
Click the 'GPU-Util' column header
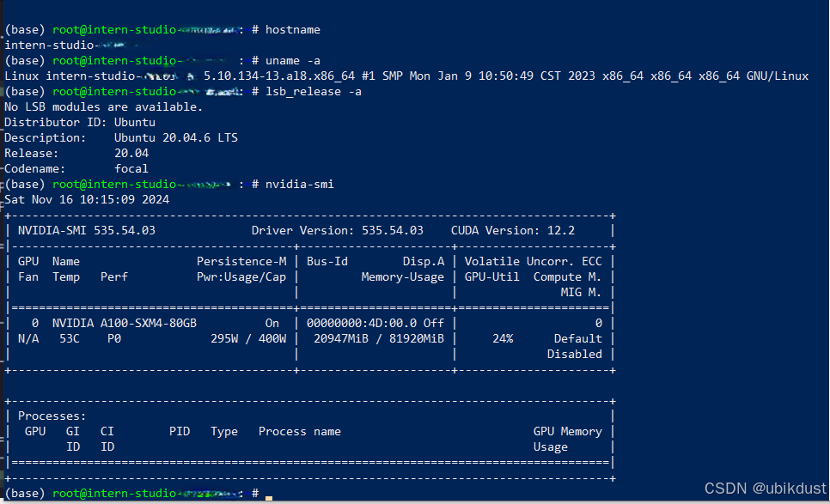coord(491,276)
